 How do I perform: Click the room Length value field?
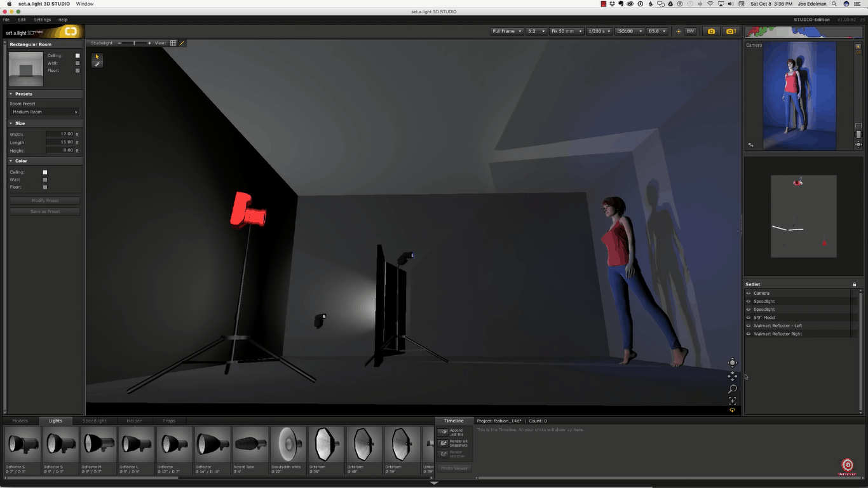pos(60,142)
